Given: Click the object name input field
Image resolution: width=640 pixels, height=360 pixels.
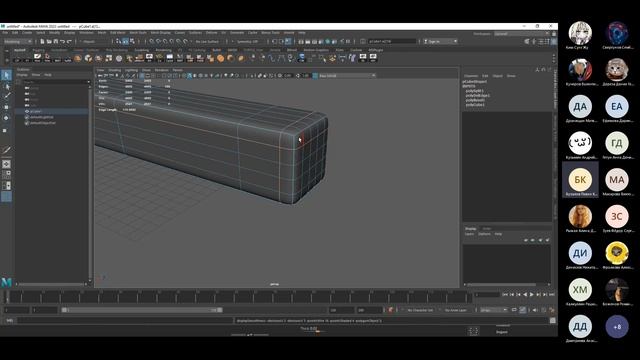Looking at the screenshot, I should pyautogui.click(x=392, y=41).
